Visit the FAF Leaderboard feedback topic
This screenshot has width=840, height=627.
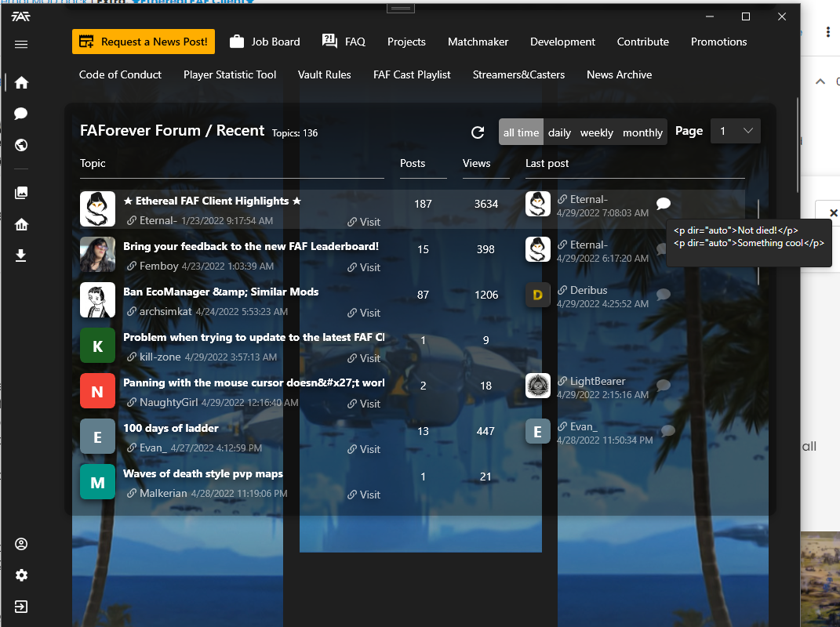(x=364, y=267)
